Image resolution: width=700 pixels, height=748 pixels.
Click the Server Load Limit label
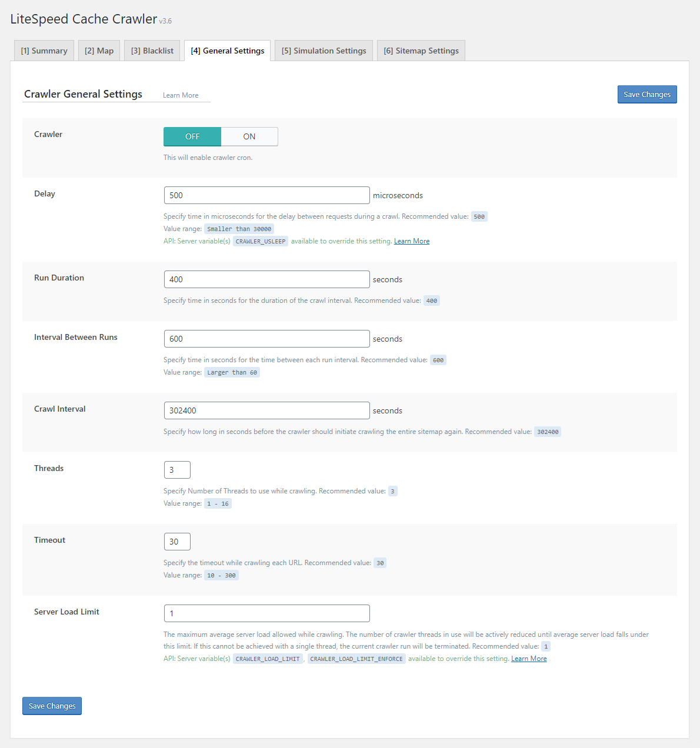[66, 612]
